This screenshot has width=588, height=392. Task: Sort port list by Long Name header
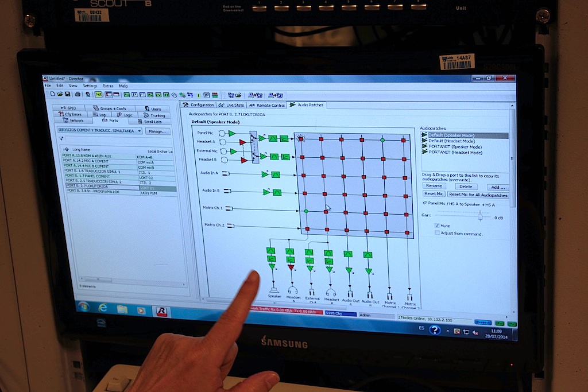tap(82, 150)
